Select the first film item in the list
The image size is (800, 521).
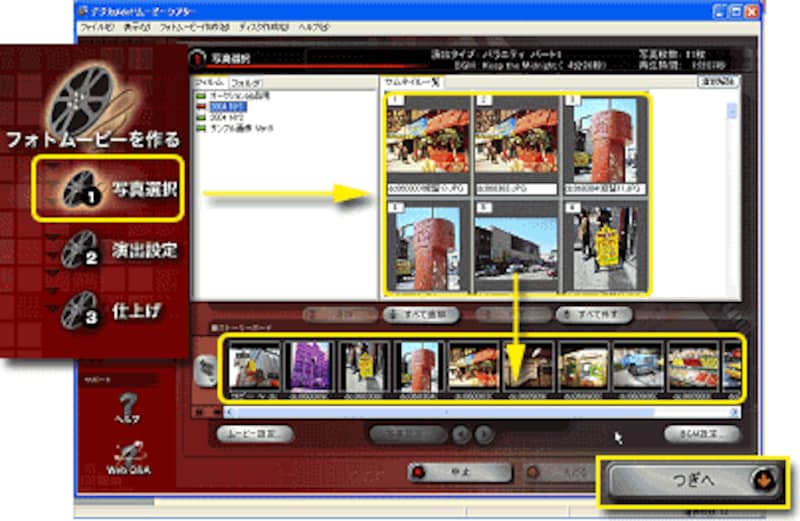click(234, 95)
